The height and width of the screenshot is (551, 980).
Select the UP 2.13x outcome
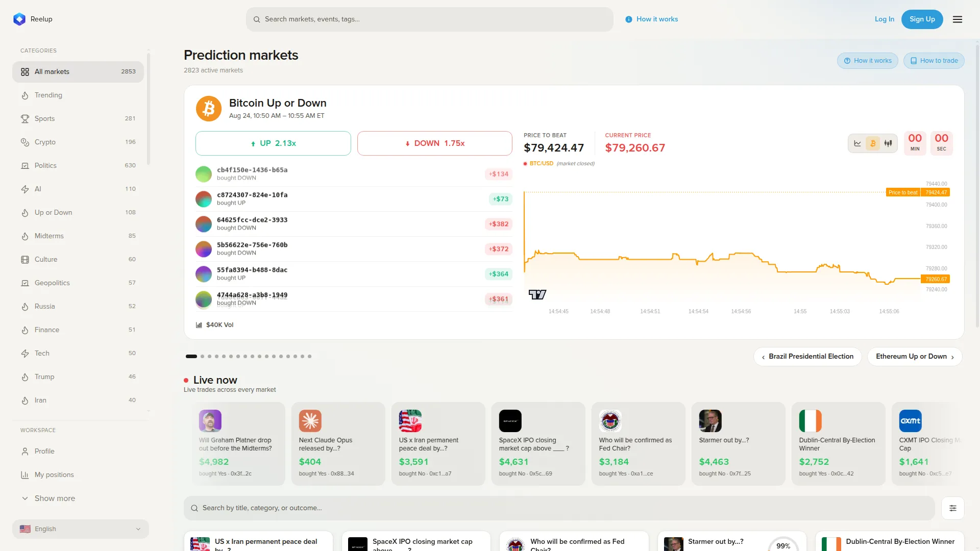click(x=273, y=143)
